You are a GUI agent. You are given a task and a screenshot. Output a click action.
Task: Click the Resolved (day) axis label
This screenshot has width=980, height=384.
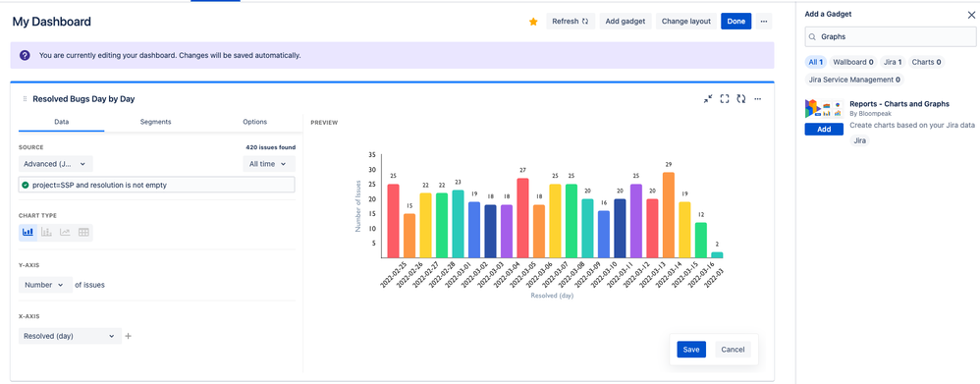(552, 296)
